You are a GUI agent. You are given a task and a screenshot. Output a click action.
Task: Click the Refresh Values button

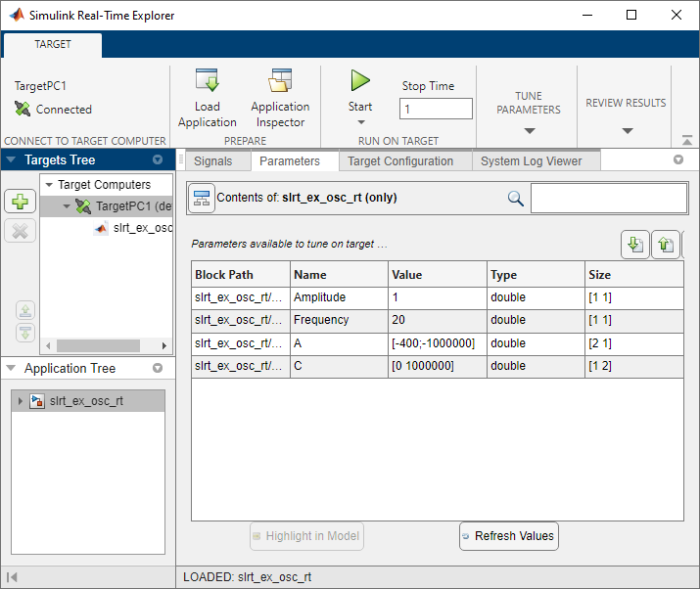(x=508, y=536)
